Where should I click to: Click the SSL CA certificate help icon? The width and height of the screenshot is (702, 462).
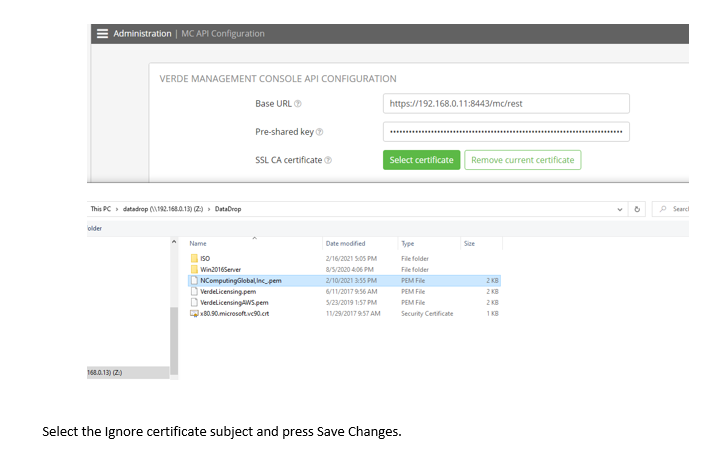coord(328,160)
